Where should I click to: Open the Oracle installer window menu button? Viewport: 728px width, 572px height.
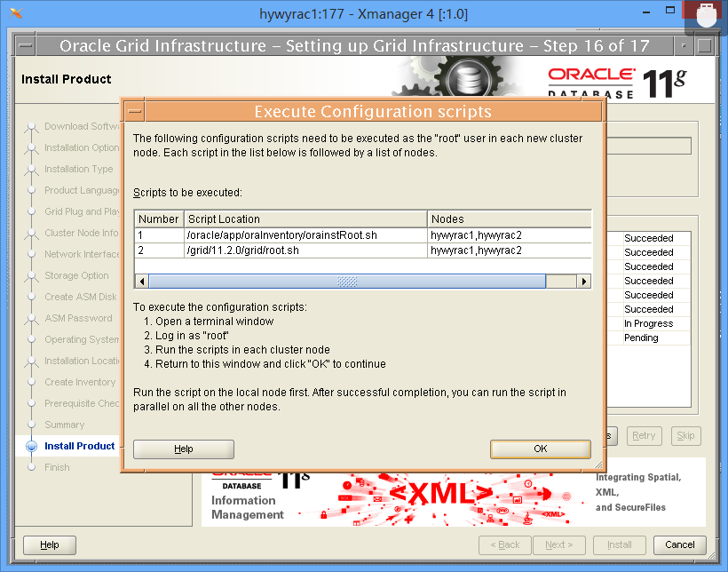[26, 45]
